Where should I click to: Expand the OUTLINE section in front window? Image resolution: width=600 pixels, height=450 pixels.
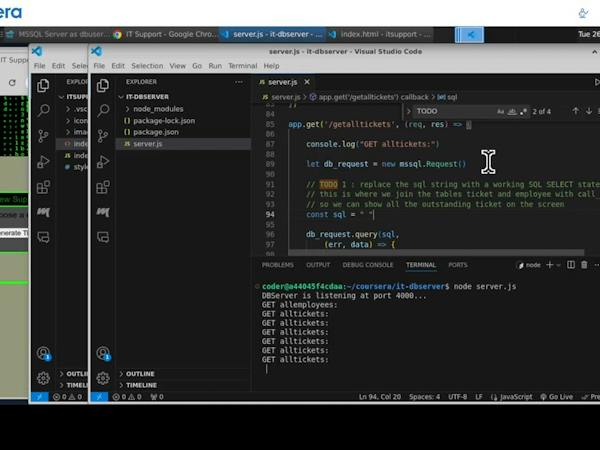tap(140, 373)
